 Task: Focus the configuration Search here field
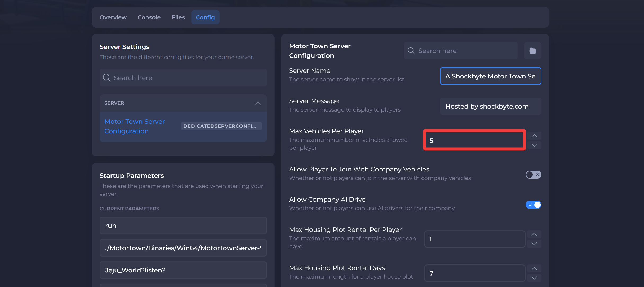(x=461, y=51)
